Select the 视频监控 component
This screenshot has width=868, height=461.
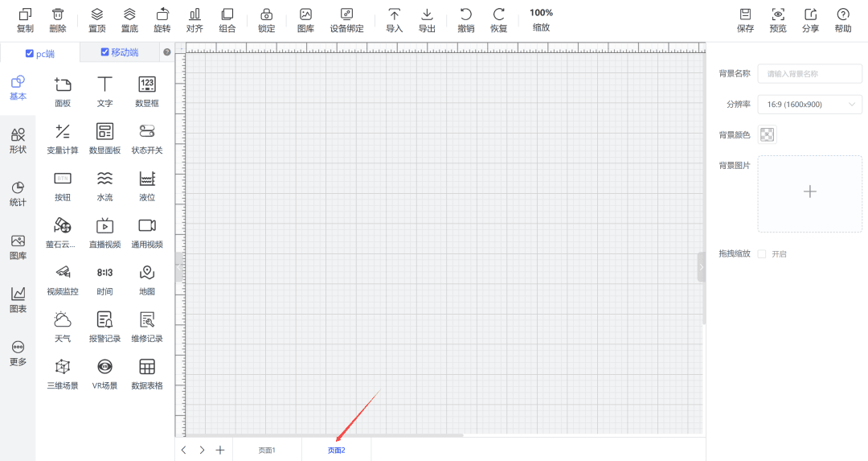point(63,280)
